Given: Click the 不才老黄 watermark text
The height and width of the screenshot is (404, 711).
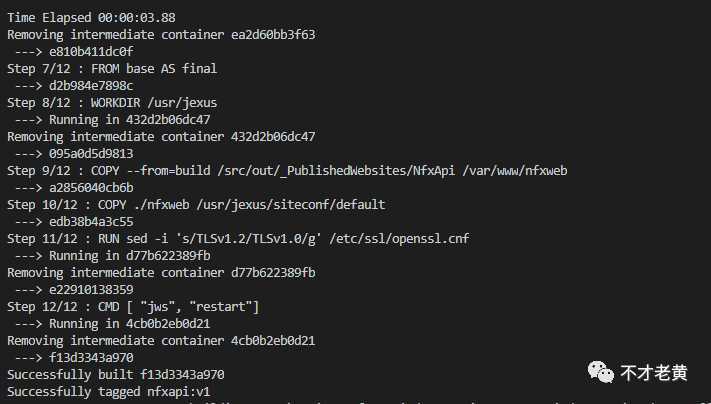Looking at the screenshot, I should [x=653, y=373].
